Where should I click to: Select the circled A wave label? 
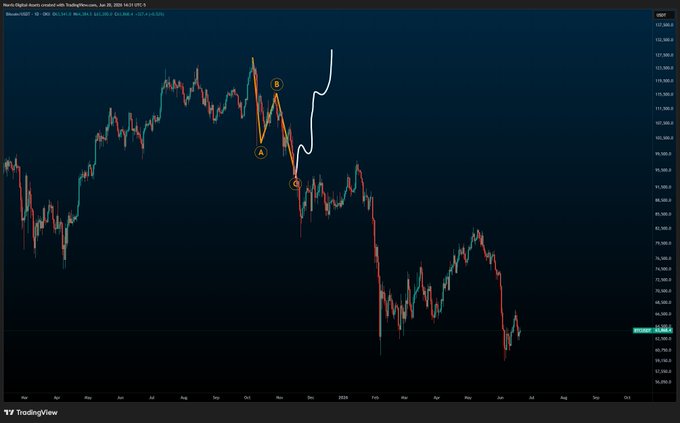[261, 152]
